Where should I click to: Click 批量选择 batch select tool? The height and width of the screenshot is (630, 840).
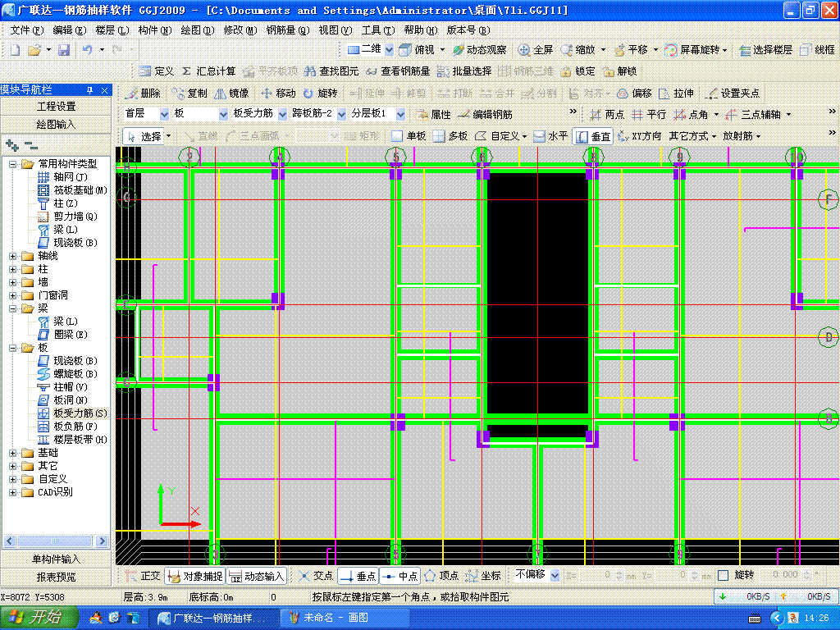(464, 71)
